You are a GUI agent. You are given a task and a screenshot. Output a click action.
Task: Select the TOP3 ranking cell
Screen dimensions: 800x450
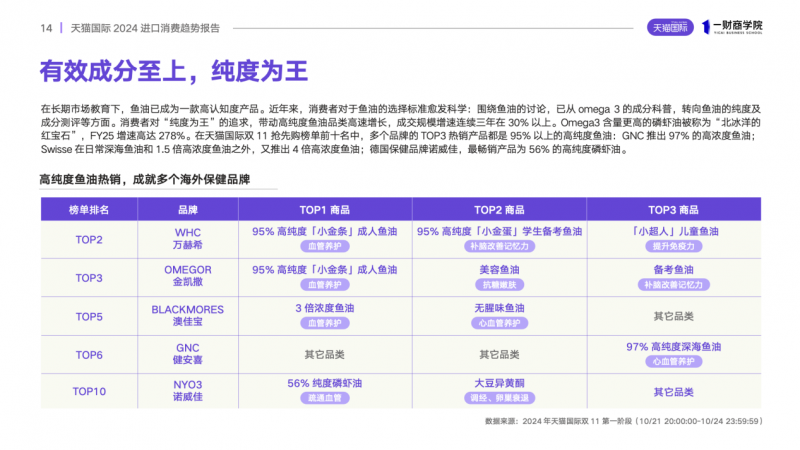(89, 278)
